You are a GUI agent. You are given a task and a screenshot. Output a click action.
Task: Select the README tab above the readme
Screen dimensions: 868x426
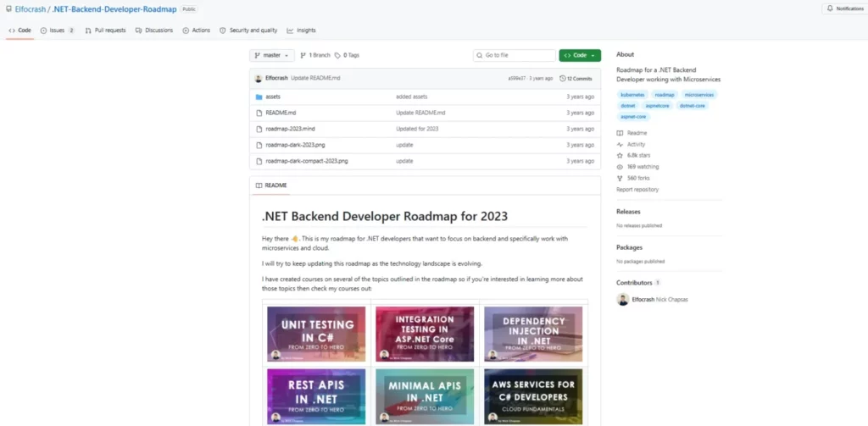[x=271, y=185]
